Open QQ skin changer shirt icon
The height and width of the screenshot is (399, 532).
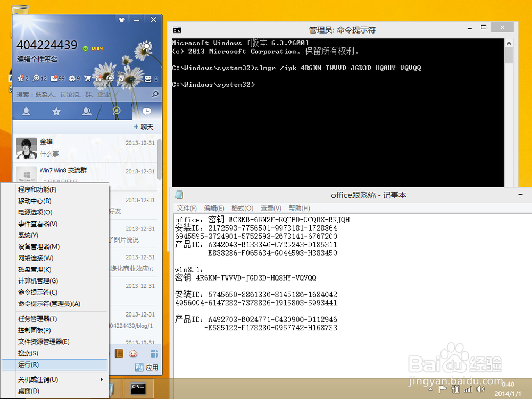pyautogui.click(x=122, y=20)
